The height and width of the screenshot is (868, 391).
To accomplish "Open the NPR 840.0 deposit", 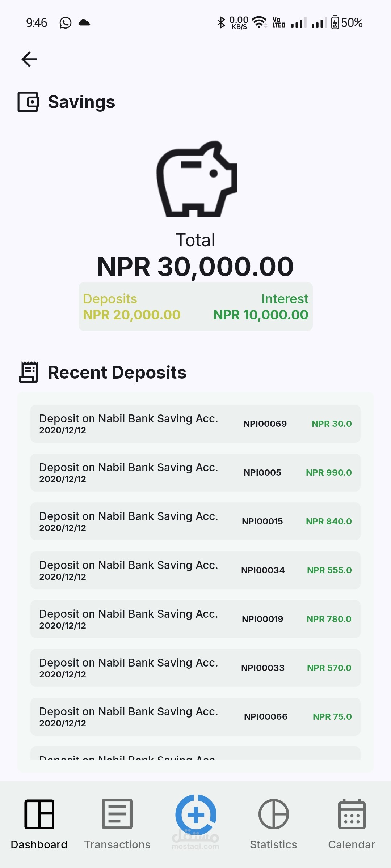I will point(195,521).
